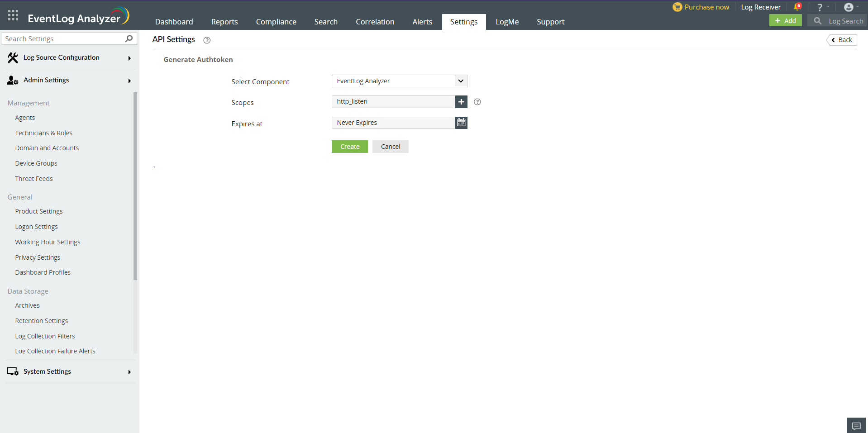Open Retention Settings
Viewport: 868px width, 433px height.
(x=42, y=321)
